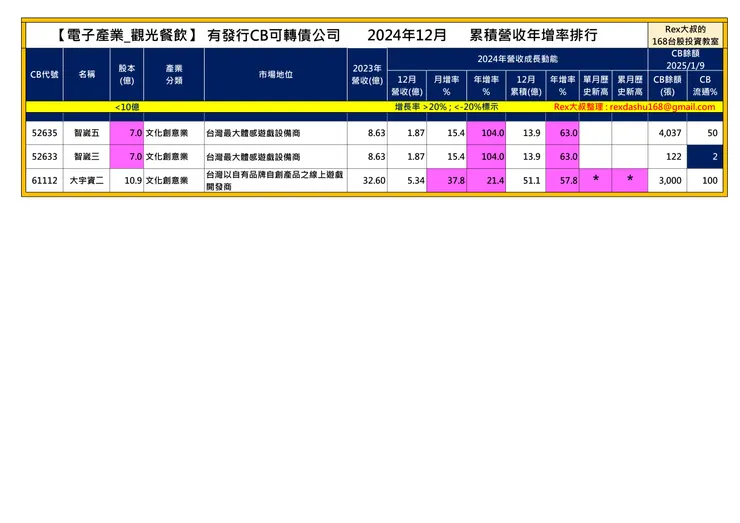Click the dark-blue CB流通% cell showing 2
This screenshot has height=523, width=740.
click(705, 157)
